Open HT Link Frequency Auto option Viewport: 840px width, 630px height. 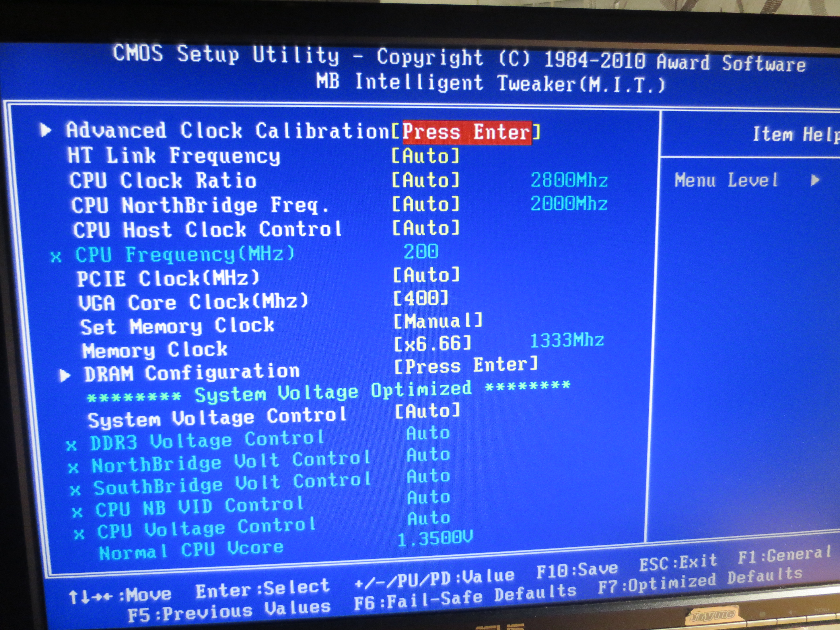coord(425,156)
